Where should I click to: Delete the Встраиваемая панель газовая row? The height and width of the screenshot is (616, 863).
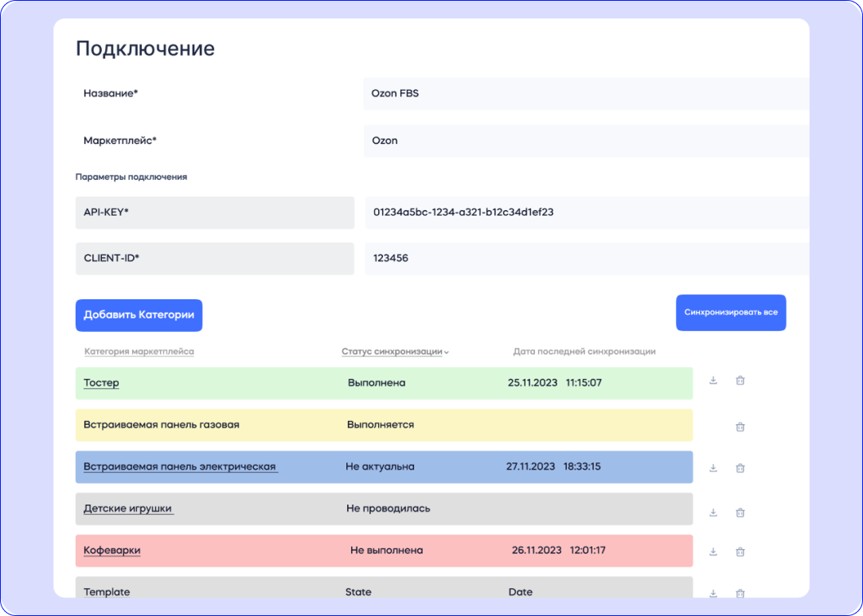pos(740,427)
